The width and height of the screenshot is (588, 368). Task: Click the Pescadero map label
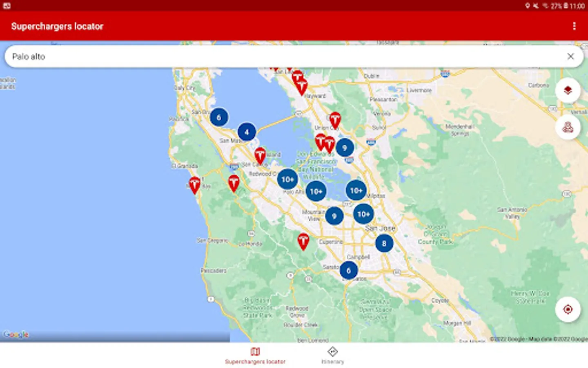[214, 271]
